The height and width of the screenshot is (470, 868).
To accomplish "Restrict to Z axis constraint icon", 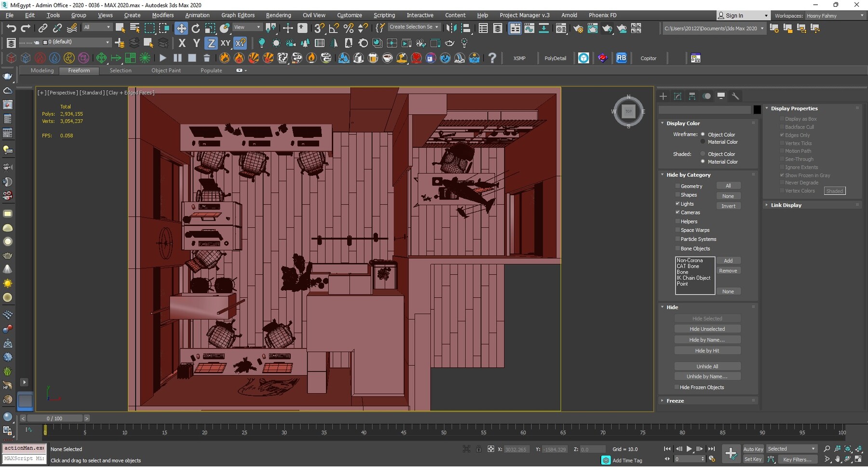I will coord(211,43).
